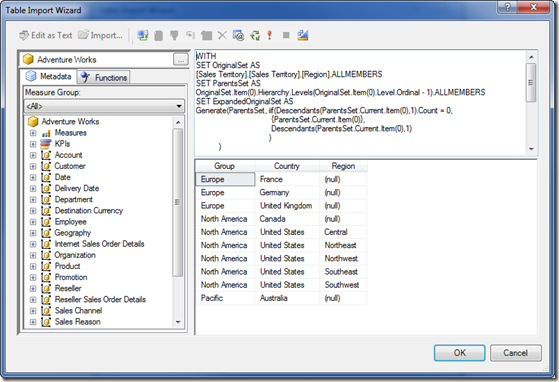
Task: Toggle the Auto Execute icon
Action: [190, 35]
